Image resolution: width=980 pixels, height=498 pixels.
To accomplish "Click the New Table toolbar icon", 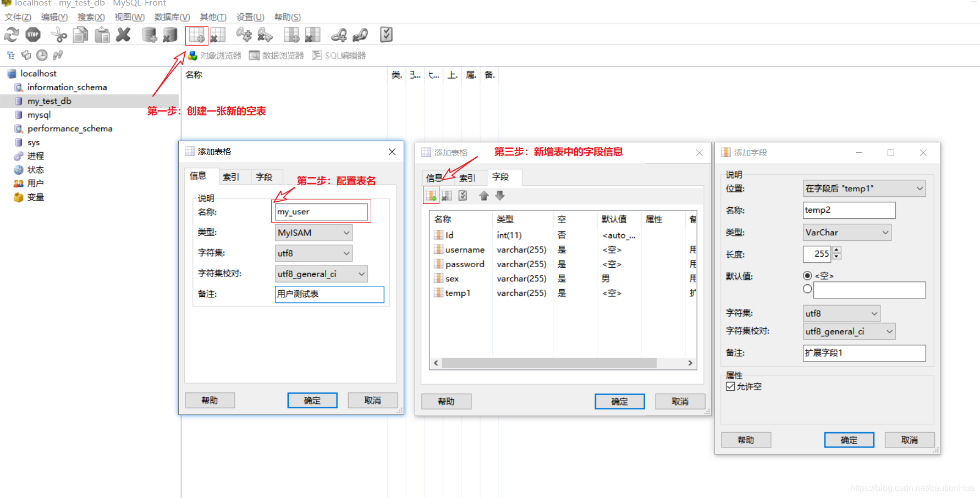I will click(x=196, y=36).
